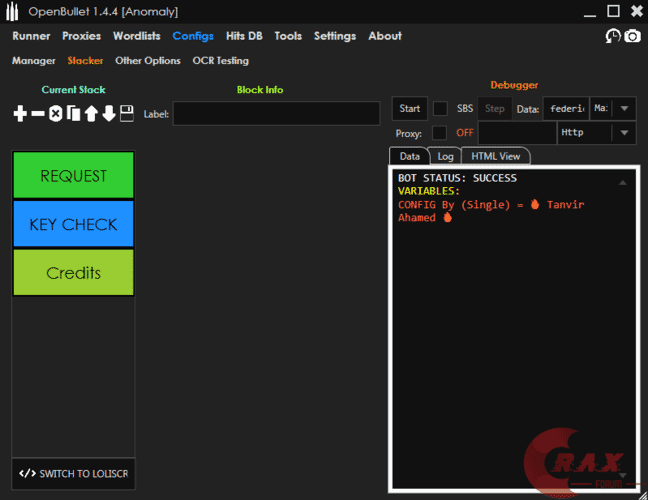Click the OpenBullet bullets logo icon

(x=12, y=12)
